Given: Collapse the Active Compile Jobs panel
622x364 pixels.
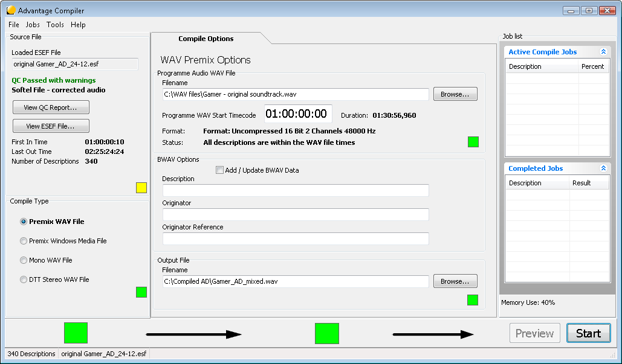Looking at the screenshot, I should [603, 52].
